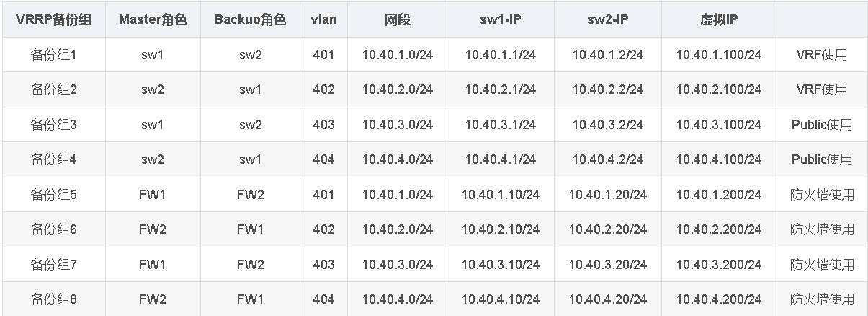Select the 10.40.4.200/24 cell
Viewport: 868px width, 316px height.
719,299
